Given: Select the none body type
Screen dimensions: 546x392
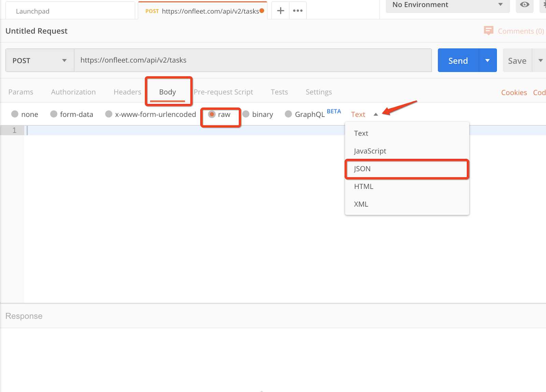Looking at the screenshot, I should coord(15,114).
